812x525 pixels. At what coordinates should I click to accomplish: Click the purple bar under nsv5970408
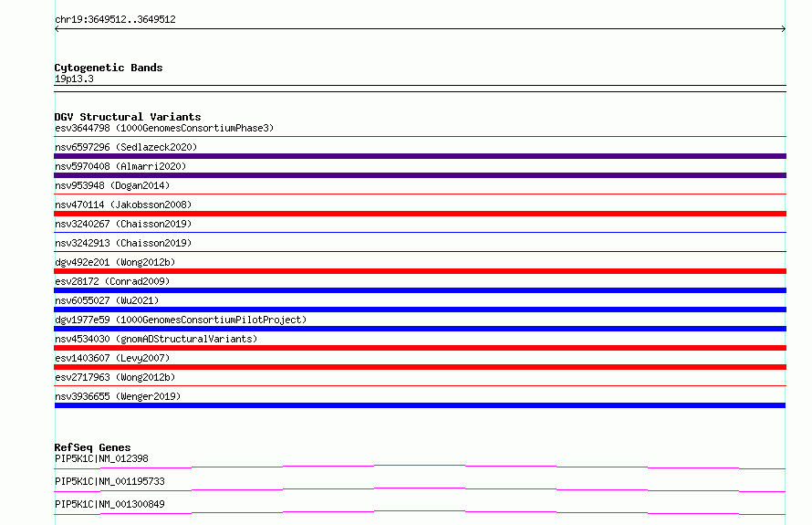[420, 175]
